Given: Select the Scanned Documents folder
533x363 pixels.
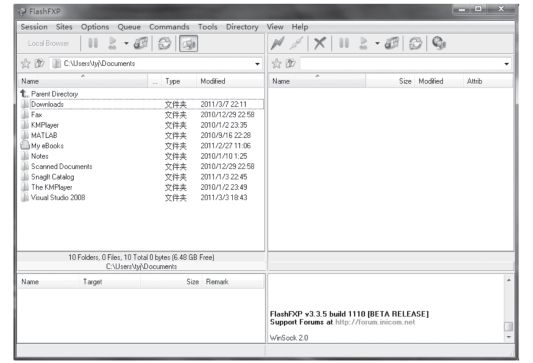Looking at the screenshot, I should tap(62, 167).
